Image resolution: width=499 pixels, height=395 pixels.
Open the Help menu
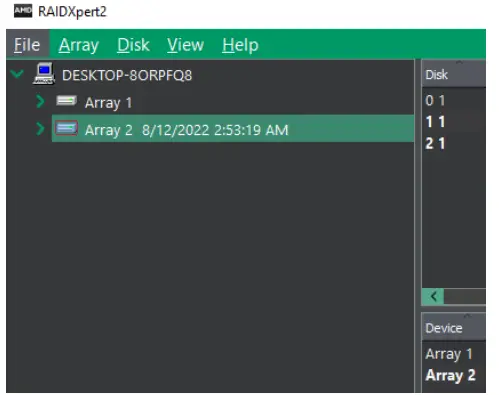(240, 45)
